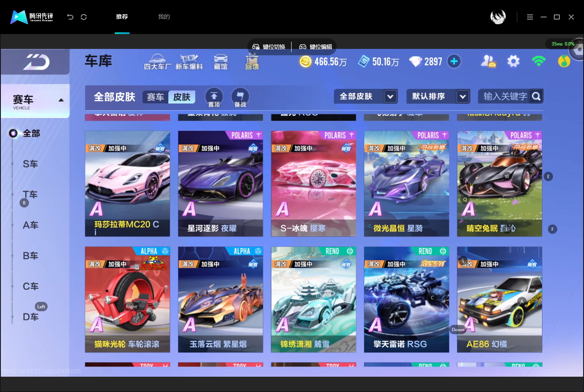Open the hamburger menu in title bar
Screen dimensions: 584x392
(530, 17)
